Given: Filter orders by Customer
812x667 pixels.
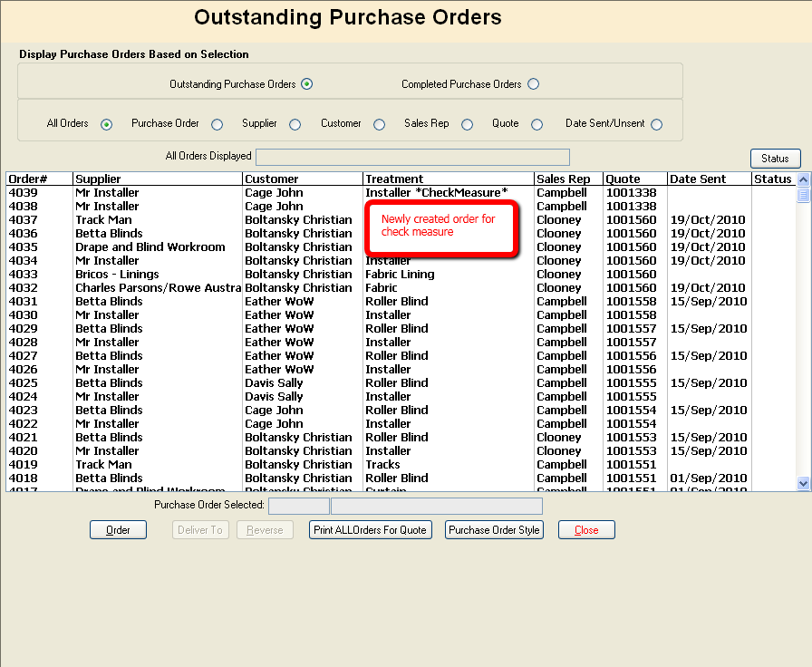Looking at the screenshot, I should (x=378, y=124).
